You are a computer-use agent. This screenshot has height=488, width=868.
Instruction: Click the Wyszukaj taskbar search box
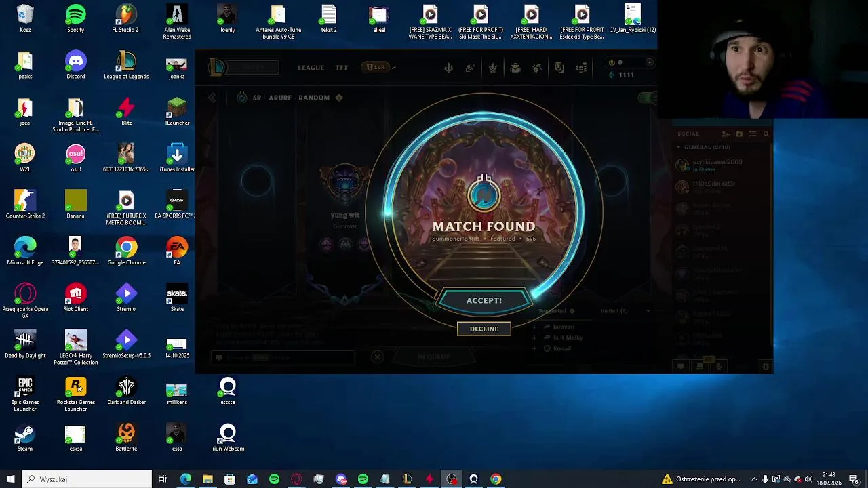(87, 479)
